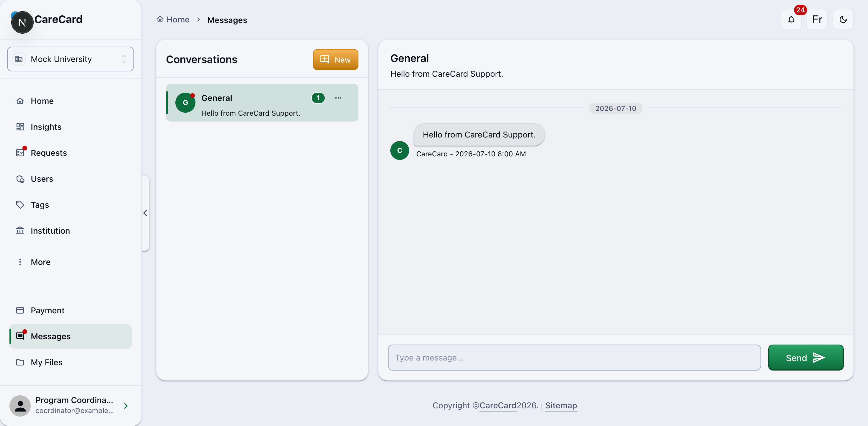This screenshot has height=426, width=868.
Task: Open the notifications bell
Action: pos(791,19)
